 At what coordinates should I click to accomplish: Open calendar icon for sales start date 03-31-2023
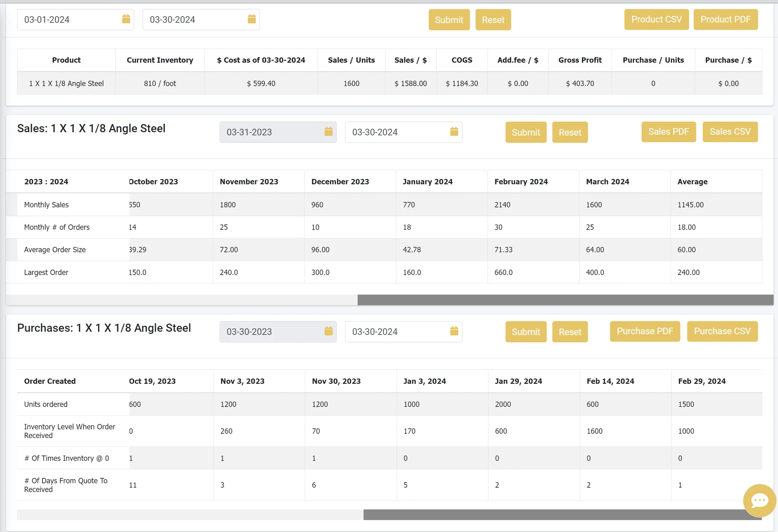point(328,132)
